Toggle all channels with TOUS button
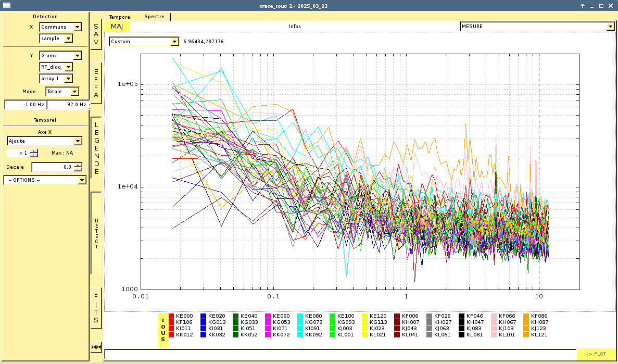The image size is (618, 364). coord(163,330)
